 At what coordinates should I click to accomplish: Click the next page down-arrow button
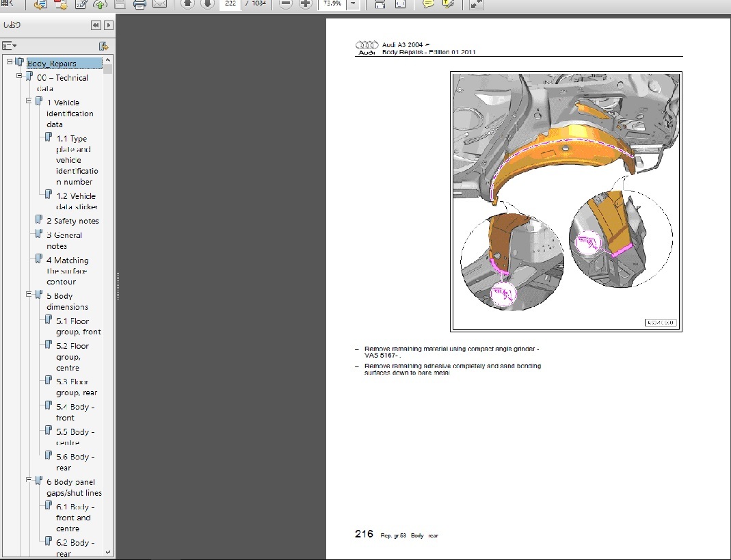[x=207, y=3]
